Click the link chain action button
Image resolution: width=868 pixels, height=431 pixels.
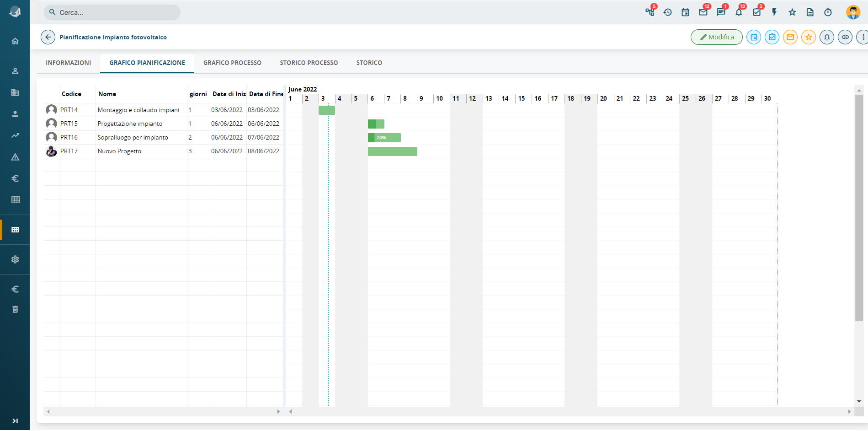[x=845, y=37]
